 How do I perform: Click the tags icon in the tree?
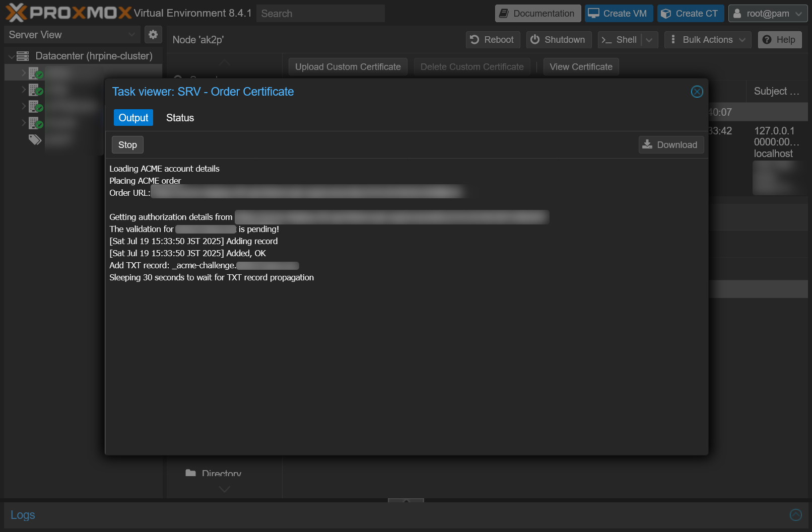click(x=35, y=139)
